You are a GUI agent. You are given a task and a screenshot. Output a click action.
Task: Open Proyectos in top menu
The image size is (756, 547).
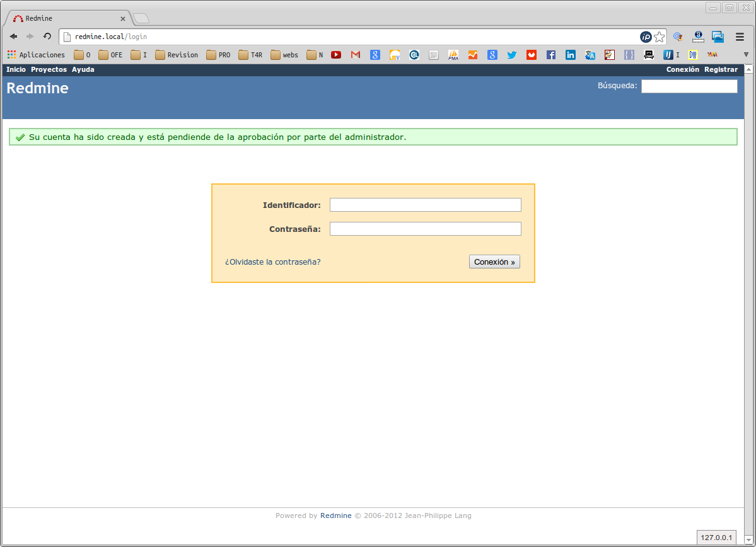tap(49, 69)
